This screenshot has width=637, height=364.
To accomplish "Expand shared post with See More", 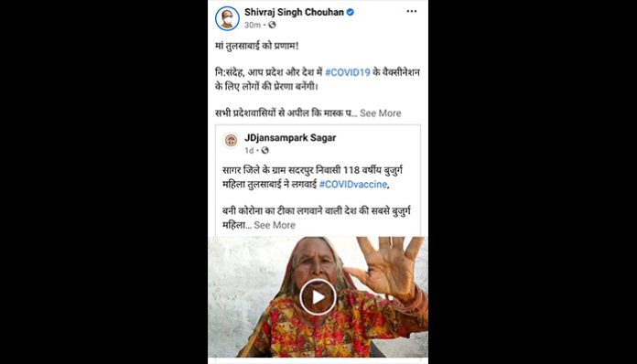I will click(275, 225).
